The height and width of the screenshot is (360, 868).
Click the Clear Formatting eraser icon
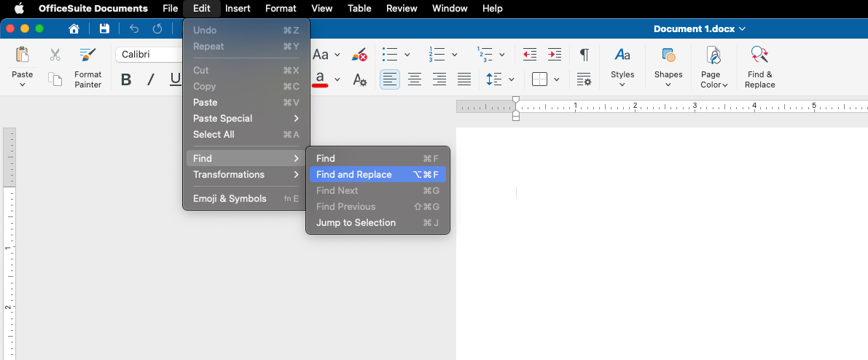click(359, 55)
